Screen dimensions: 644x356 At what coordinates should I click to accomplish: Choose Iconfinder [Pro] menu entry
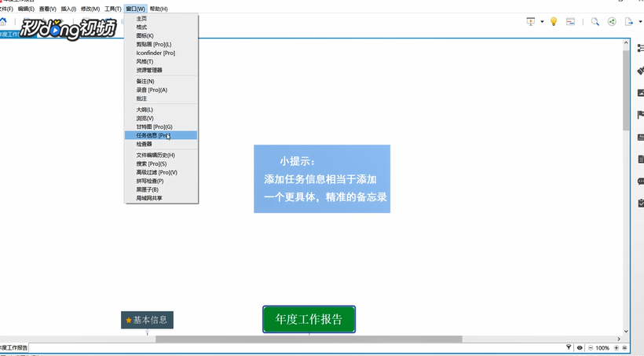(x=161, y=53)
